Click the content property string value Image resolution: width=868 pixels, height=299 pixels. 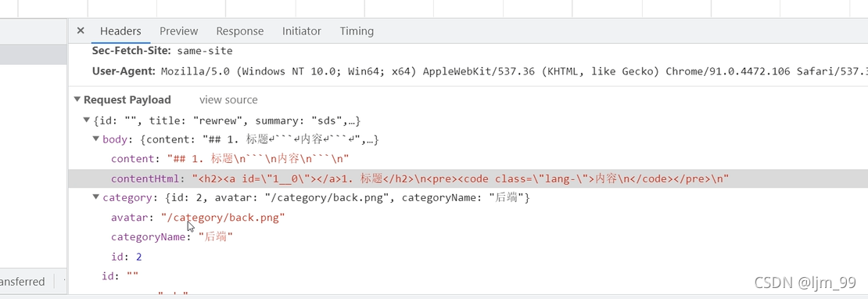coord(258,159)
